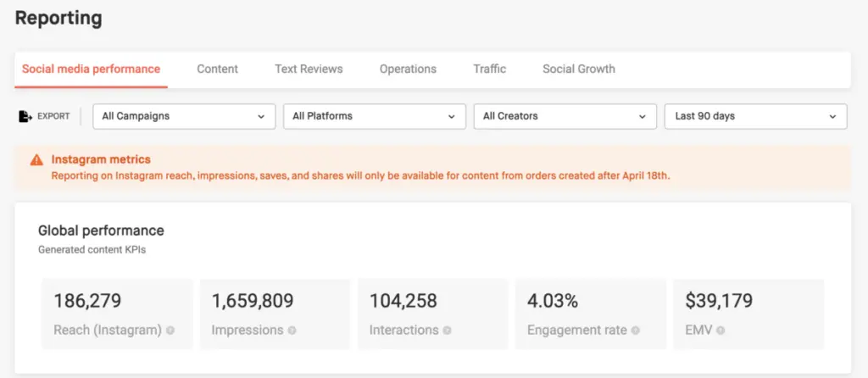Click info icon beside Engagement rate

635,331
